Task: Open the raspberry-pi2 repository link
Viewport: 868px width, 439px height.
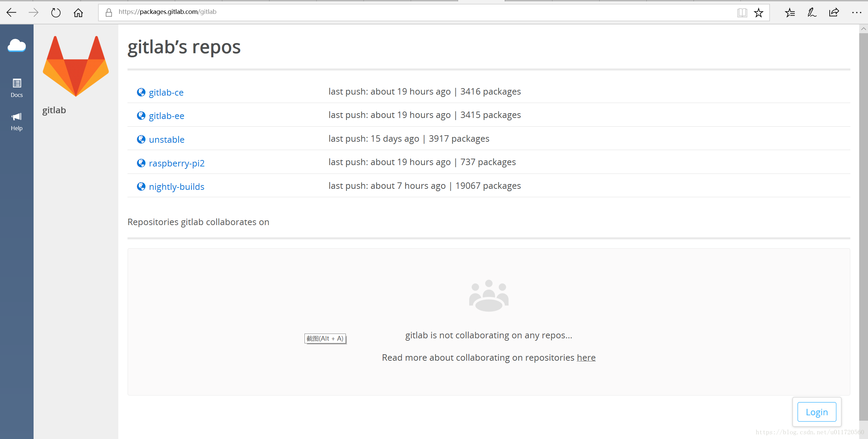Action: point(177,163)
